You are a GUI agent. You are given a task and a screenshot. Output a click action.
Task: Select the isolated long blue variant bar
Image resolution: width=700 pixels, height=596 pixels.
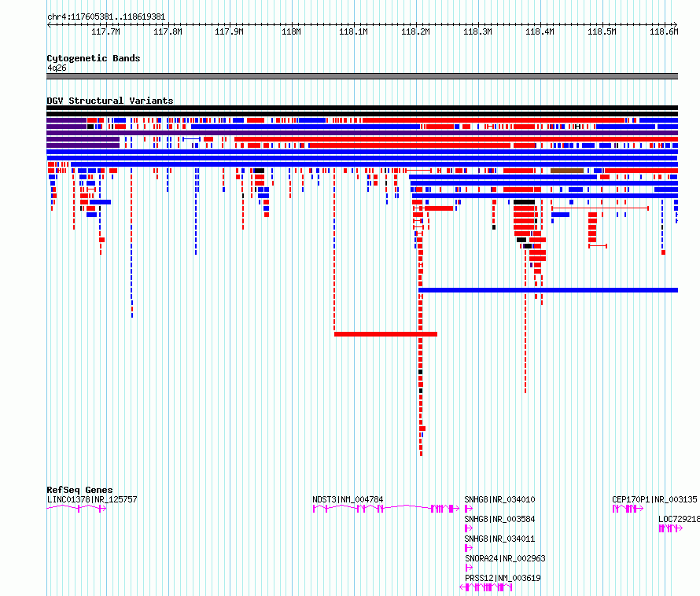point(548,290)
